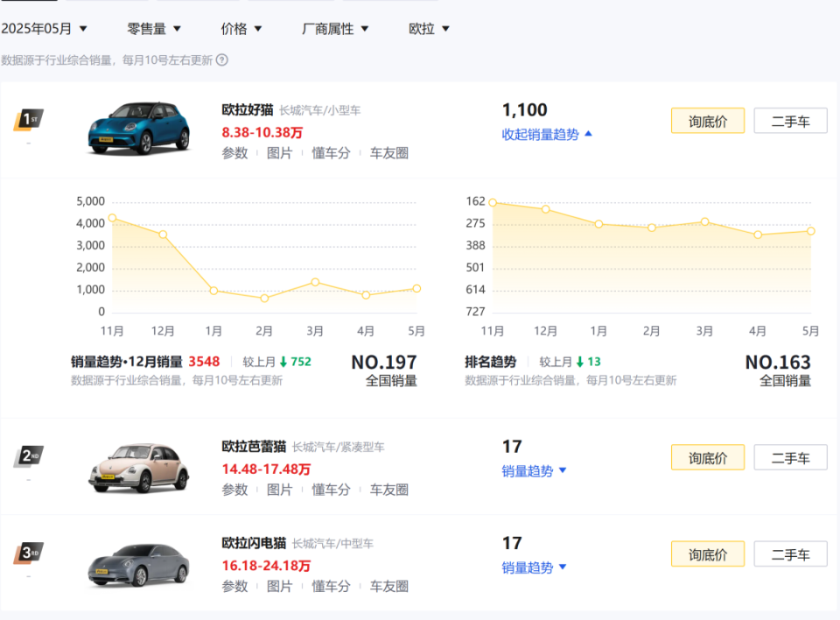840x620 pixels.
Task: Click 二手车 button for 欧拉好猫
Action: 790,121
